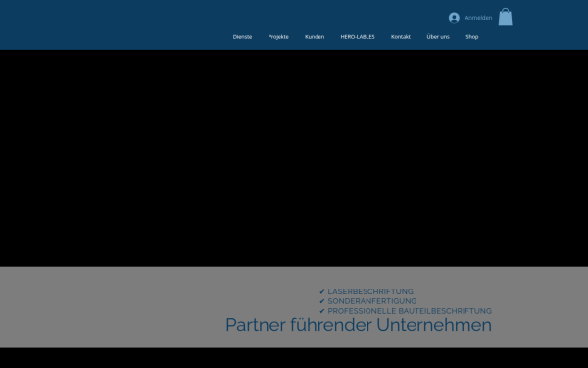
Task: Click the user avatar login icon
Action: (454, 18)
